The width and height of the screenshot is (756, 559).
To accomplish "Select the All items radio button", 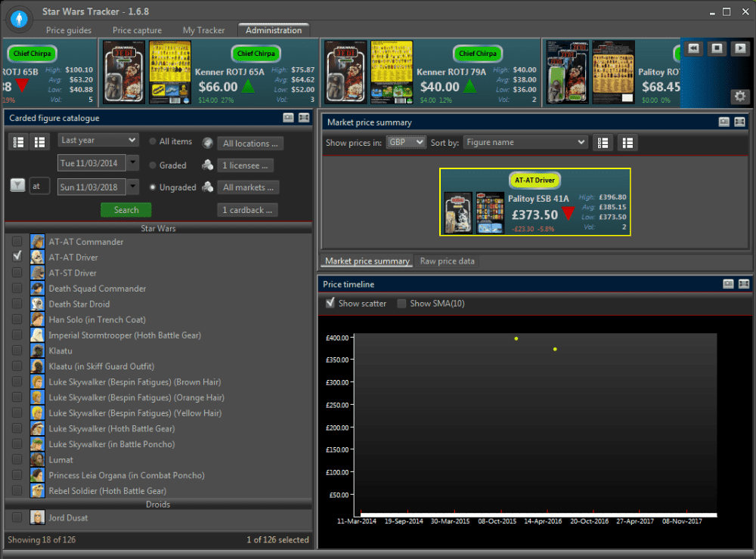I will [153, 141].
